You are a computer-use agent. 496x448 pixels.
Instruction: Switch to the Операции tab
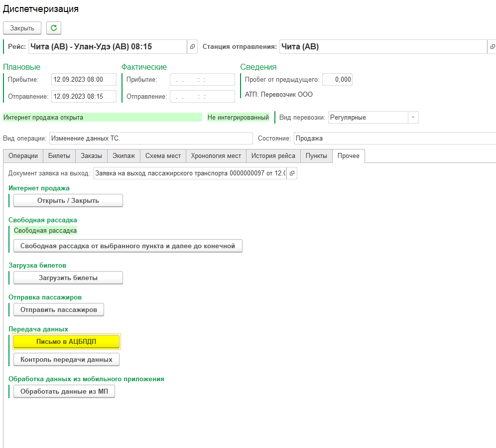[23, 156]
